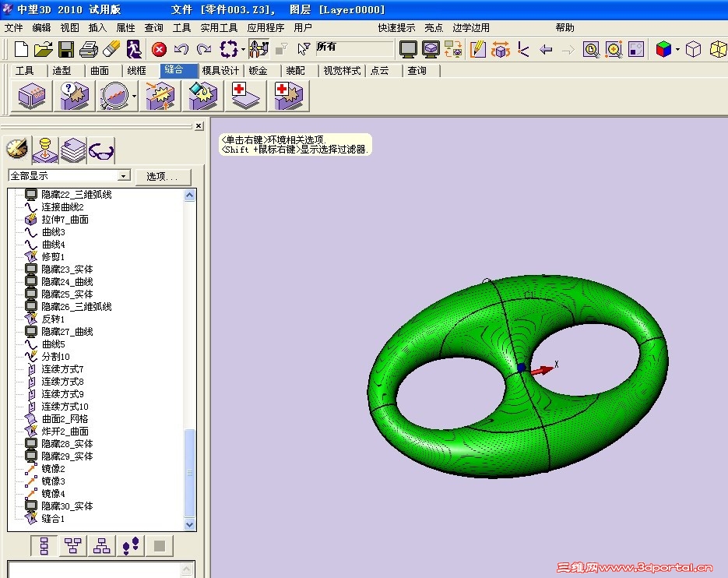The width and height of the screenshot is (728, 578).
Task: Switch to the 钣金 tab
Action: [258, 71]
